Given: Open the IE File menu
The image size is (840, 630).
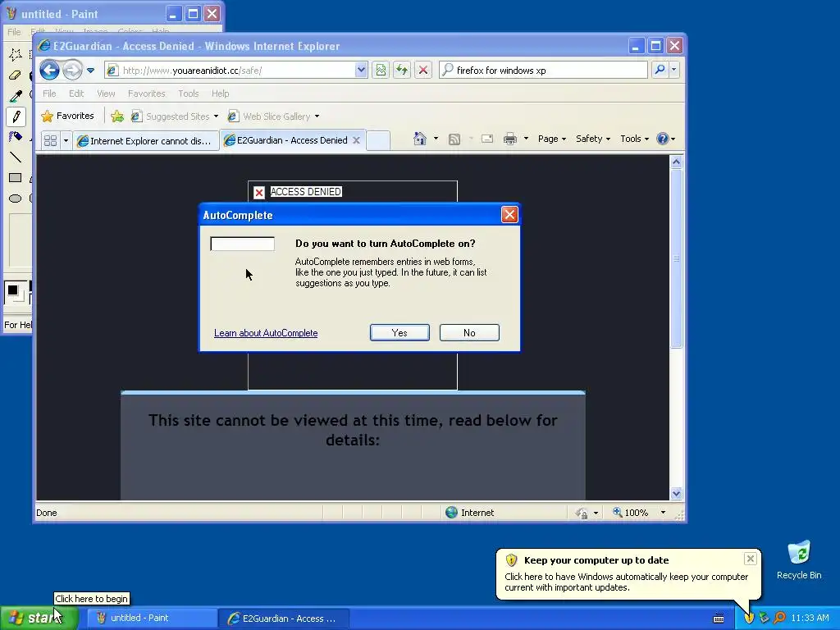Looking at the screenshot, I should point(49,94).
